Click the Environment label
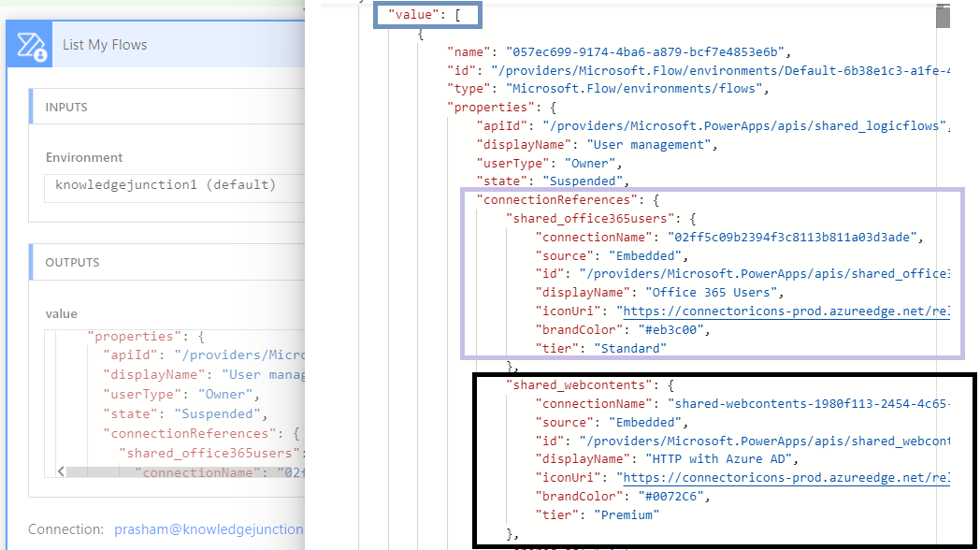The width and height of the screenshot is (980, 550). click(x=84, y=157)
